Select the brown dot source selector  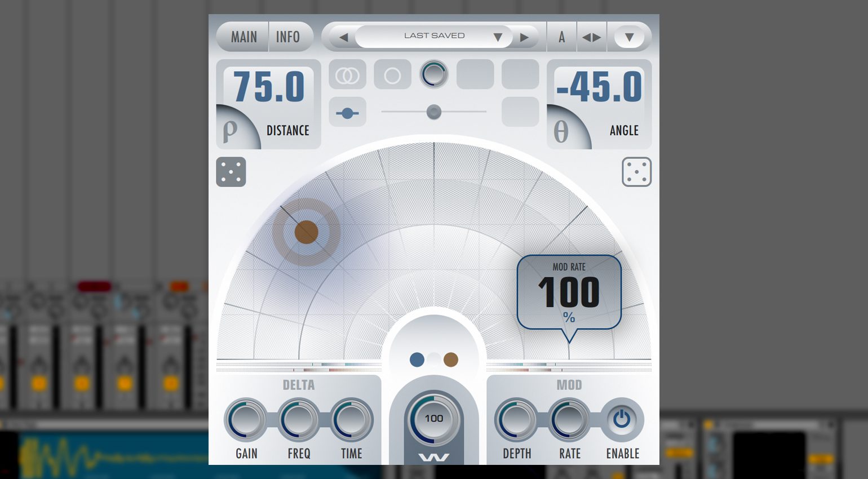click(x=451, y=360)
